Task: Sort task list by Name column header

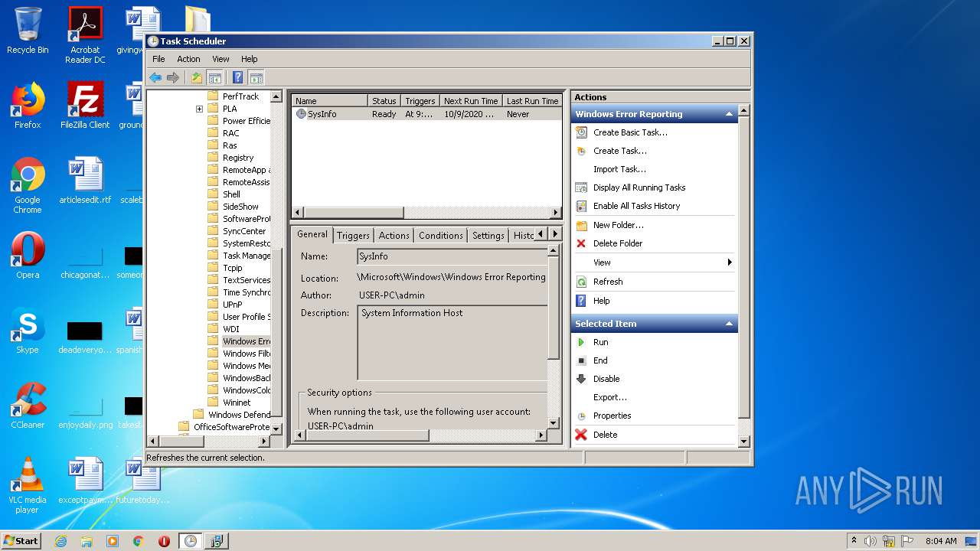Action: click(x=330, y=101)
